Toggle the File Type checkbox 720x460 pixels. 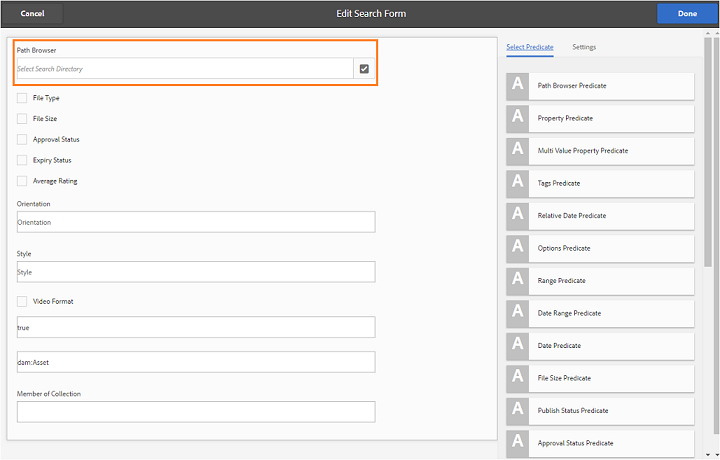22,98
